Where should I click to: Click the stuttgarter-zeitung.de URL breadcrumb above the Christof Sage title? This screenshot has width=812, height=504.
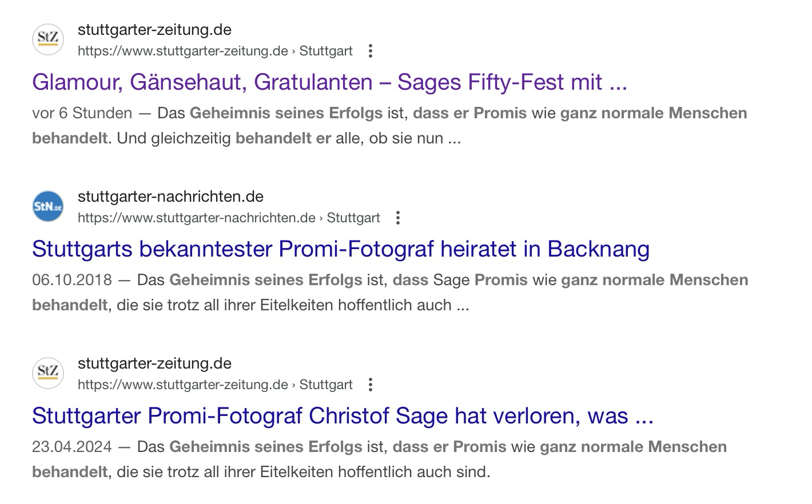coord(214,385)
